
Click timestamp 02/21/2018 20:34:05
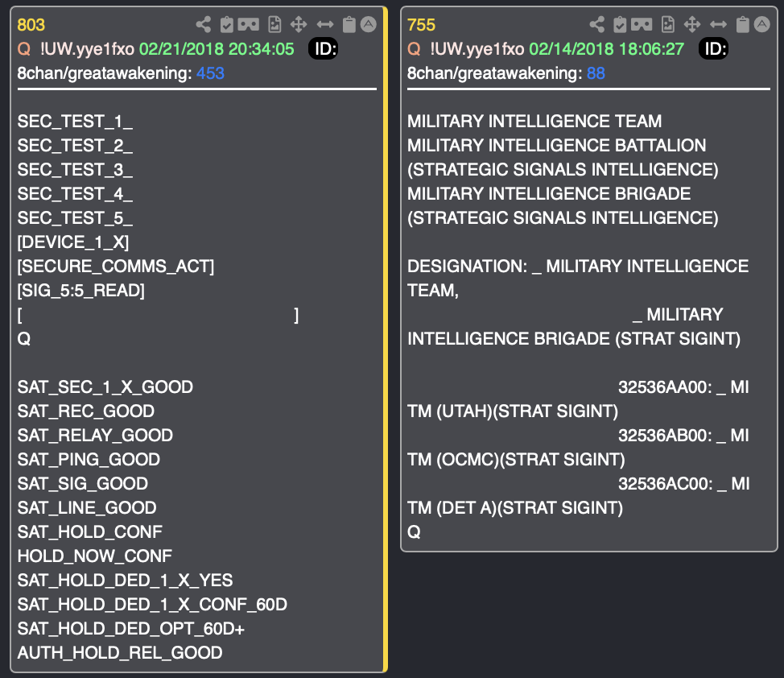217,49
